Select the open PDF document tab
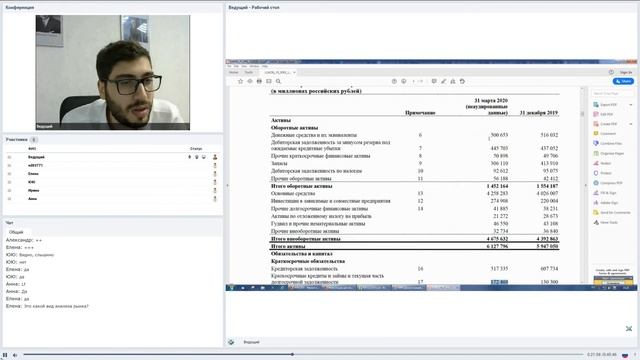Viewport: 640px width, 360px height. point(278,72)
